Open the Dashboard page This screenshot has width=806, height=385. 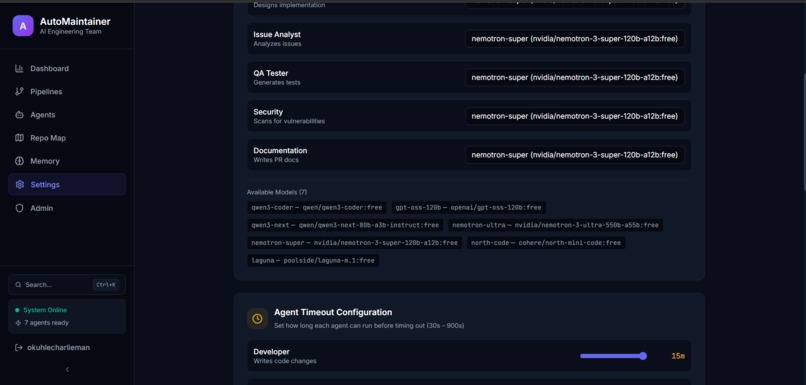(67, 68)
